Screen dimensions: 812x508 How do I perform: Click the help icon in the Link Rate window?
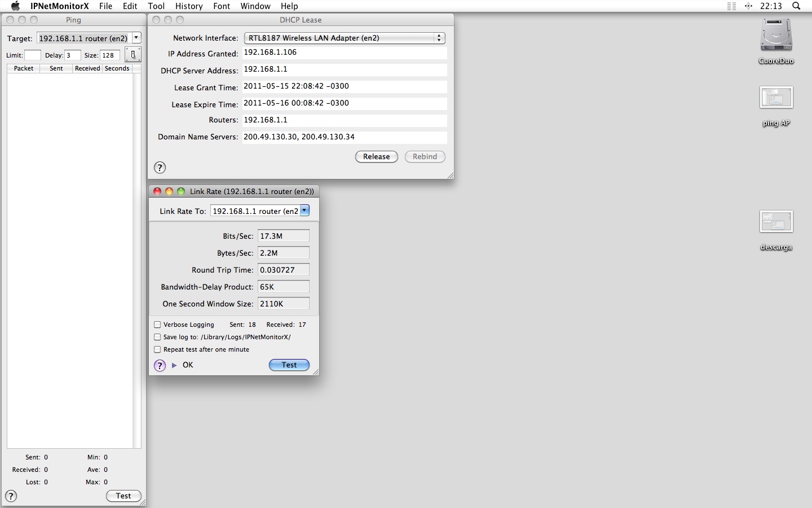pos(160,365)
